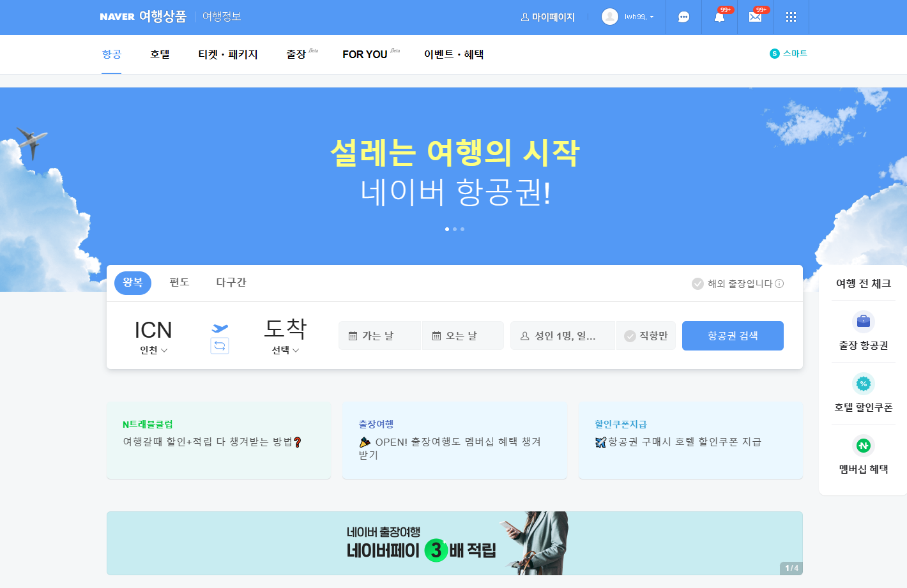Swap departure and arrival airports

tap(220, 345)
